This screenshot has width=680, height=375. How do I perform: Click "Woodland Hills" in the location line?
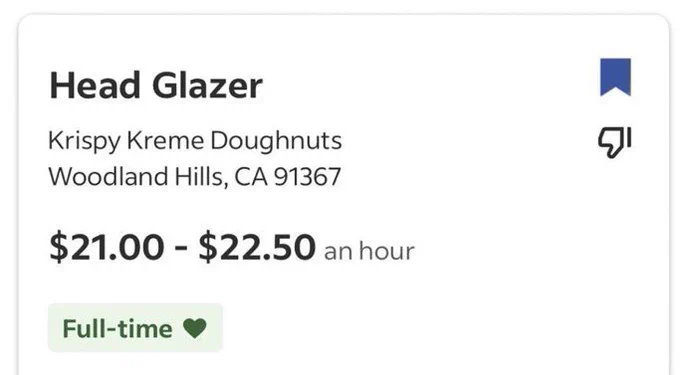[x=138, y=177]
